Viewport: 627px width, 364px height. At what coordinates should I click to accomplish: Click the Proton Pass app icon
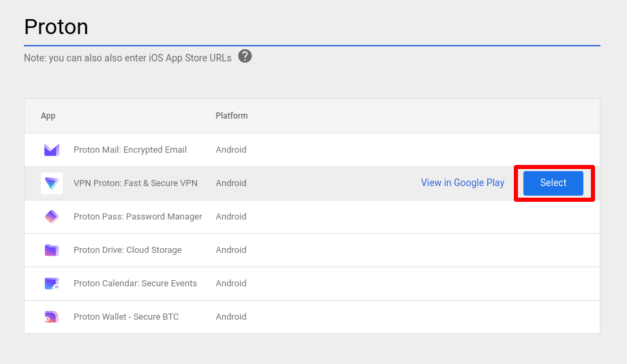coord(52,217)
